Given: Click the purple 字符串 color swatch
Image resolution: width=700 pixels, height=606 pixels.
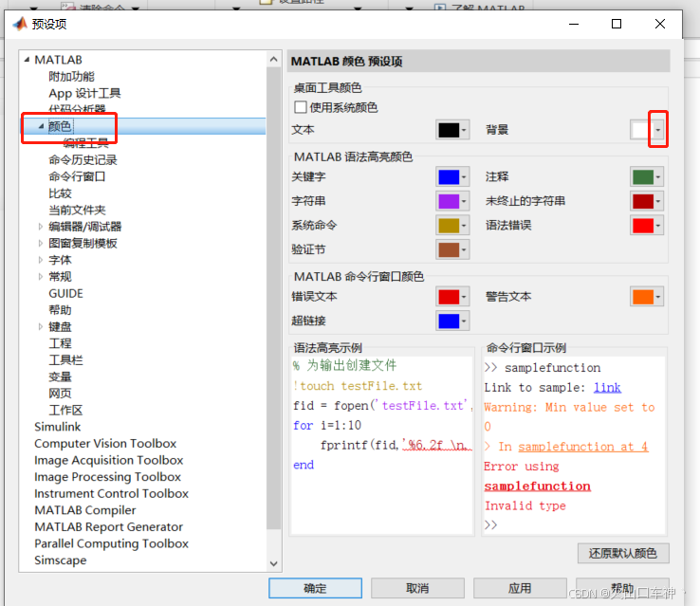Looking at the screenshot, I should (449, 201).
